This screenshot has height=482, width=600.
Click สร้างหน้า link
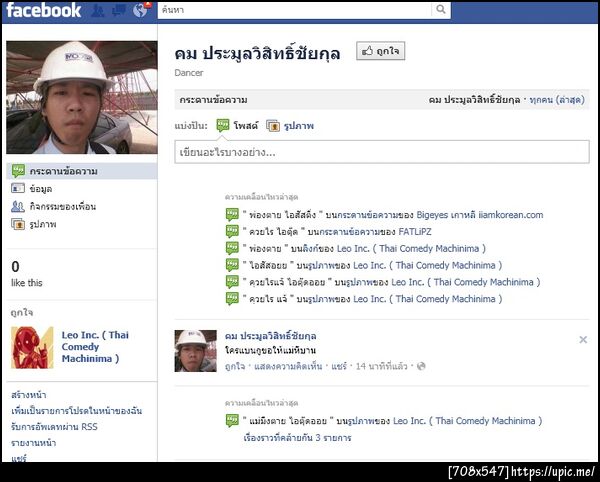pyautogui.click(x=29, y=395)
